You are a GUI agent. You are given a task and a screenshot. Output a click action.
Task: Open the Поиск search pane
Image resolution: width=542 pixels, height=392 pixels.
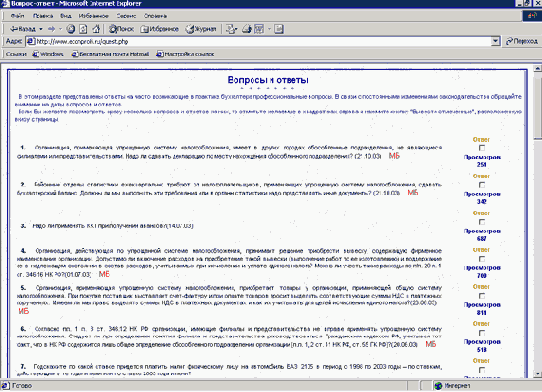(121, 29)
